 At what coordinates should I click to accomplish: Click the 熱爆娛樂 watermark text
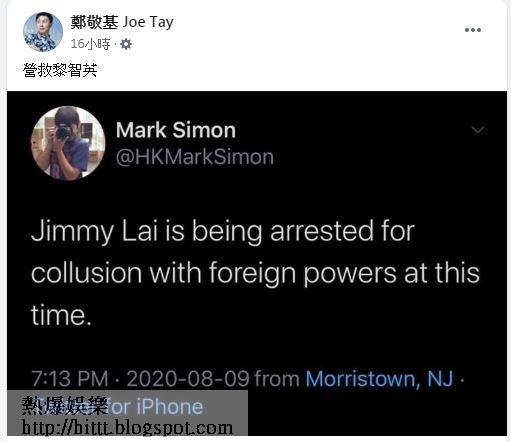point(65,406)
